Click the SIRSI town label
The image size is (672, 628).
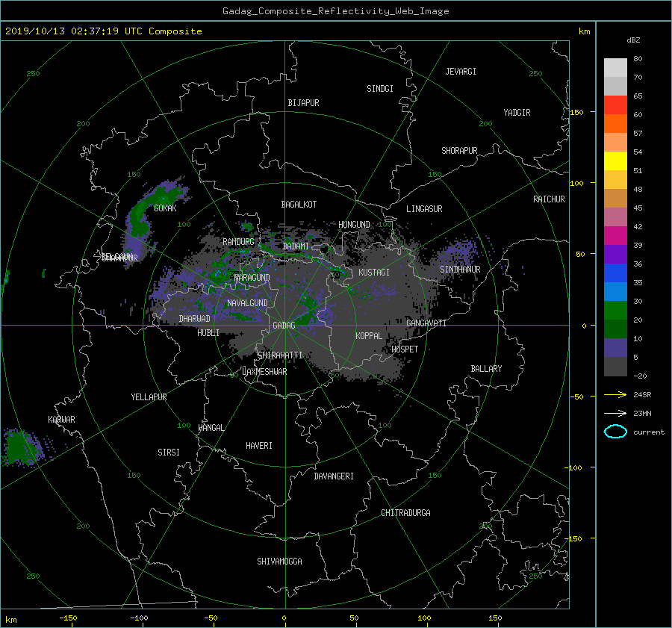coord(169,453)
